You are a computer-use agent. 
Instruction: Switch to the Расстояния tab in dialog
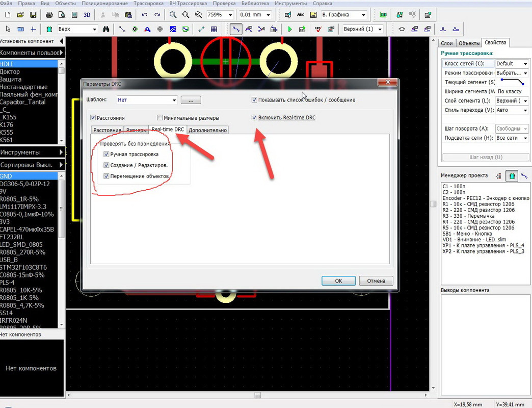pos(107,130)
